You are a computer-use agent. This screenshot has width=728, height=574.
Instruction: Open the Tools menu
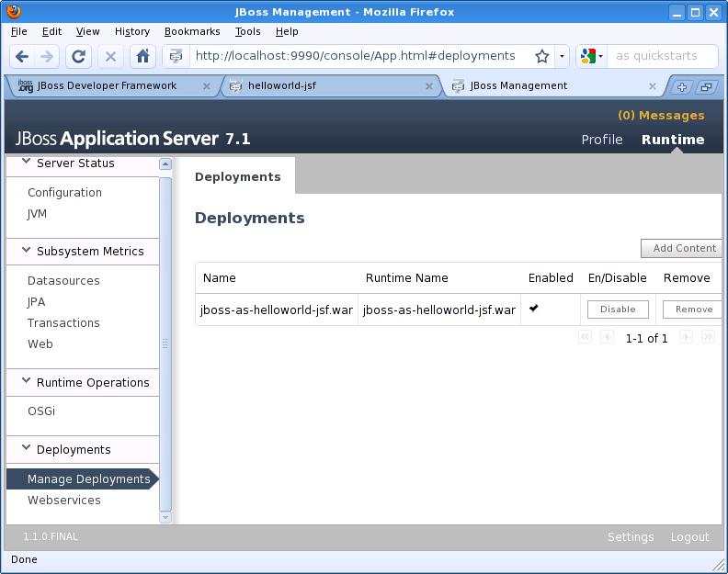(x=247, y=31)
